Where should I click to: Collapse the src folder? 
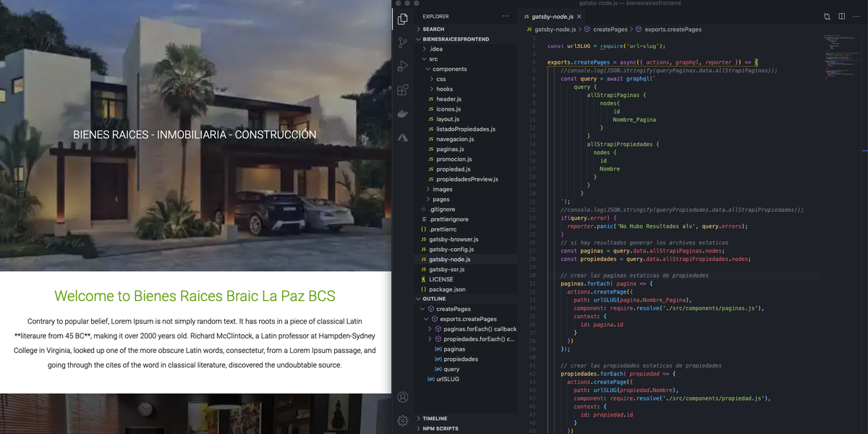click(467, 59)
